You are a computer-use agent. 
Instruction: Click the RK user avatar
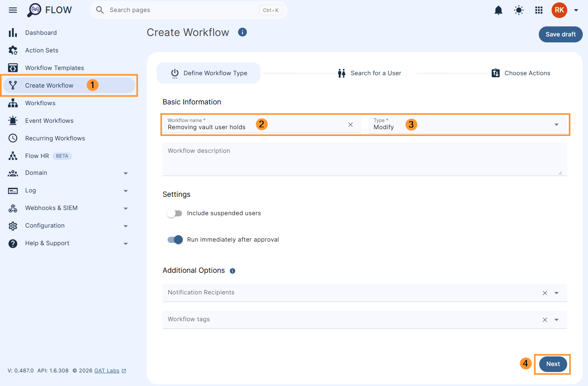(559, 10)
